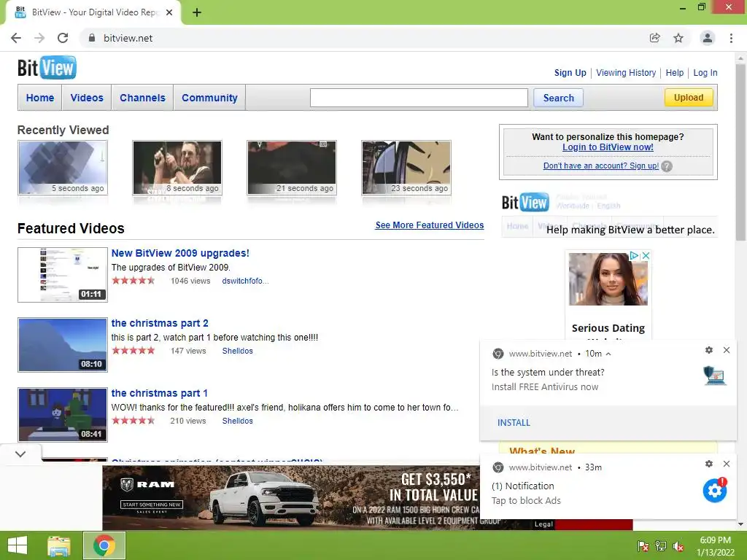Click INSTALL on antivirus notification
The image size is (747, 560).
[x=514, y=423]
